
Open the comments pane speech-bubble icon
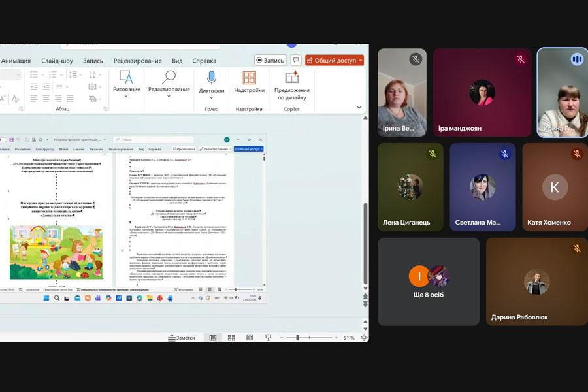(x=296, y=60)
